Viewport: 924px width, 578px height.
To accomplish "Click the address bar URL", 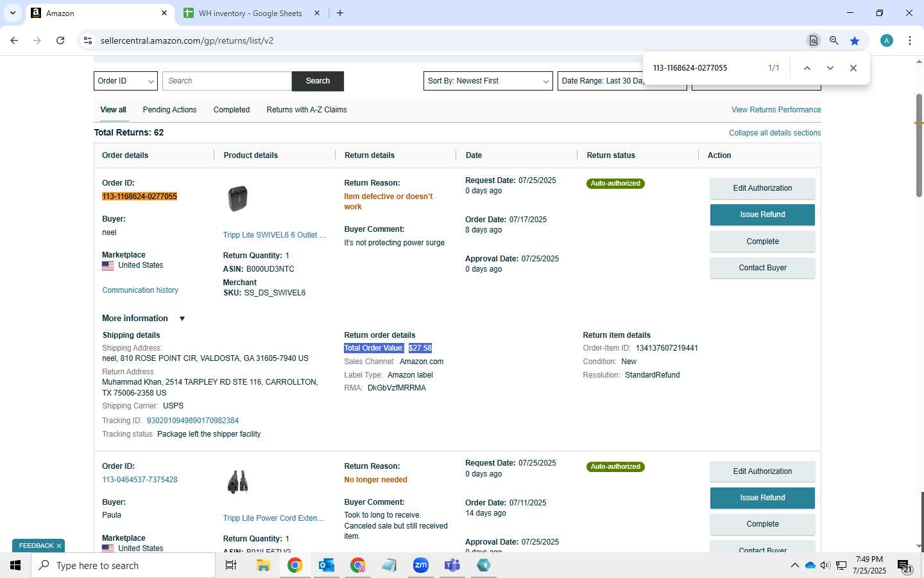I will 187,40.
